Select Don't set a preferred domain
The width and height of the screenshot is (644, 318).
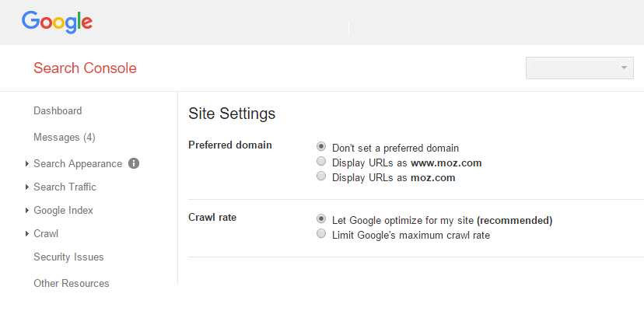[320, 147]
